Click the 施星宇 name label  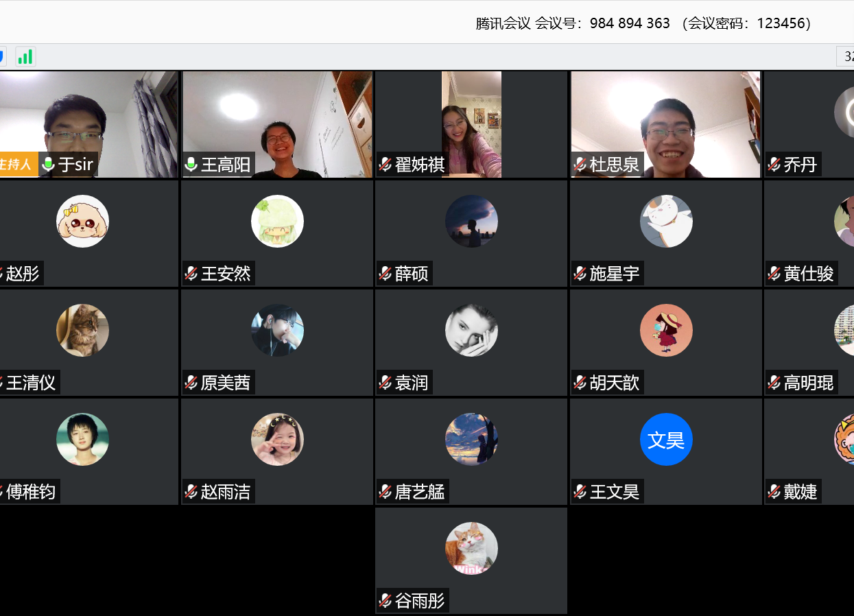click(614, 274)
